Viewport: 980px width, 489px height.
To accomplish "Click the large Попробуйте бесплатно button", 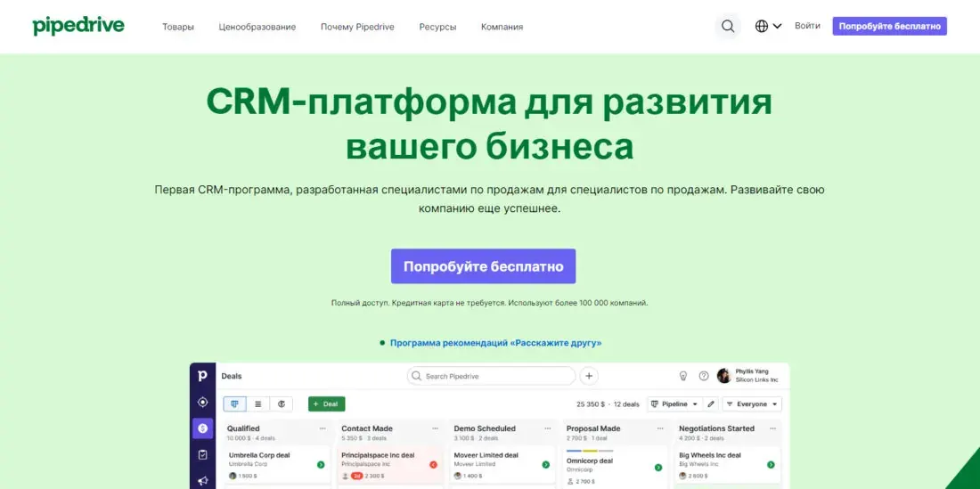I will coord(483,266).
